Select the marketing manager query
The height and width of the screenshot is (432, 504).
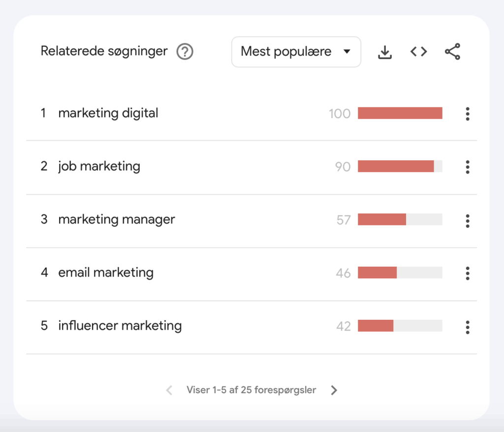tap(117, 219)
